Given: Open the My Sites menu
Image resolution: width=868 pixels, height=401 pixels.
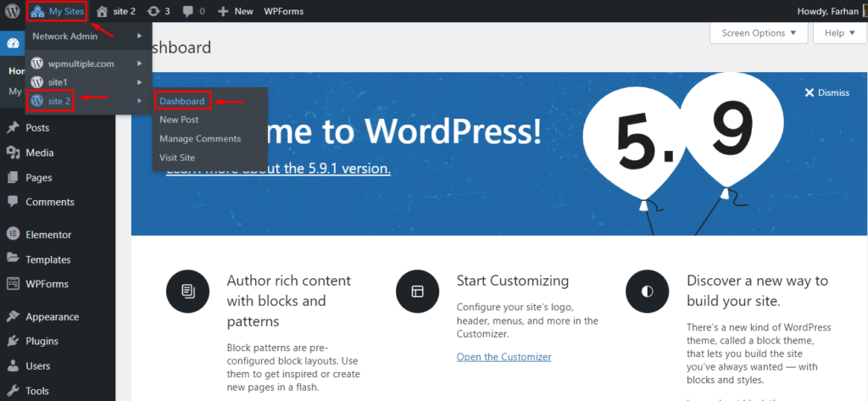Looking at the screenshot, I should (x=58, y=11).
